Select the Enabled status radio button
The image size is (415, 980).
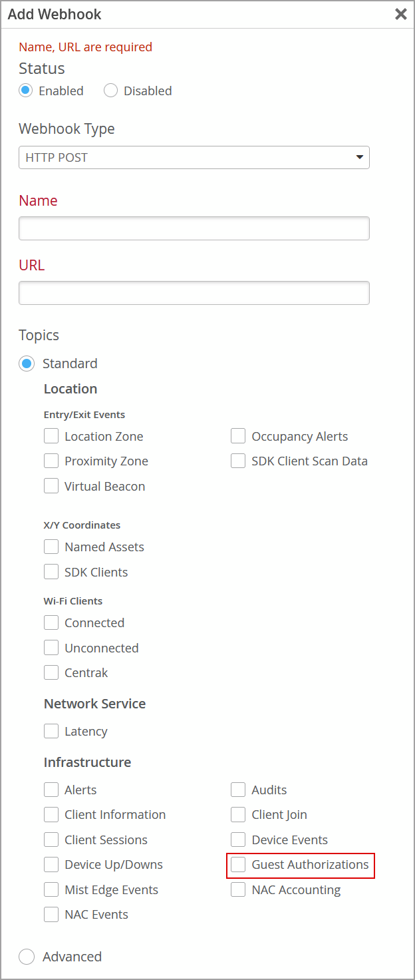tap(26, 91)
